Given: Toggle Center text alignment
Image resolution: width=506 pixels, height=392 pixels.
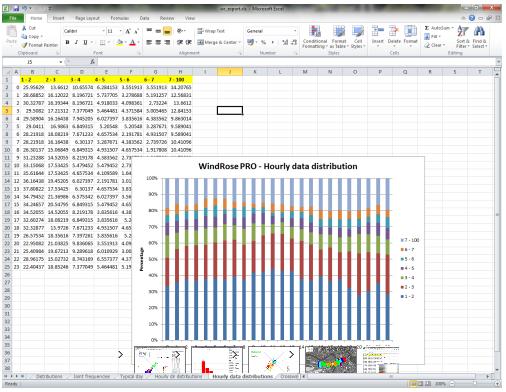Looking at the screenshot, I should (158, 42).
